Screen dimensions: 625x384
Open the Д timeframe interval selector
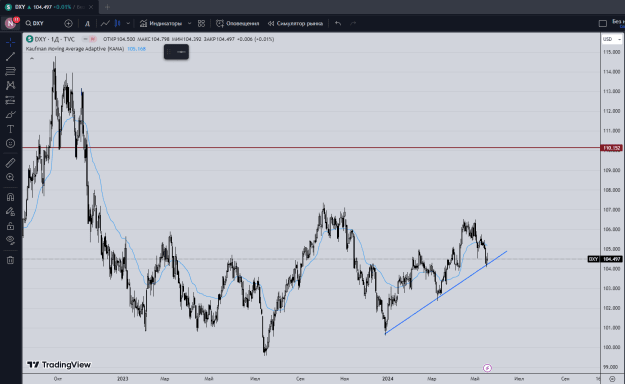(x=87, y=24)
